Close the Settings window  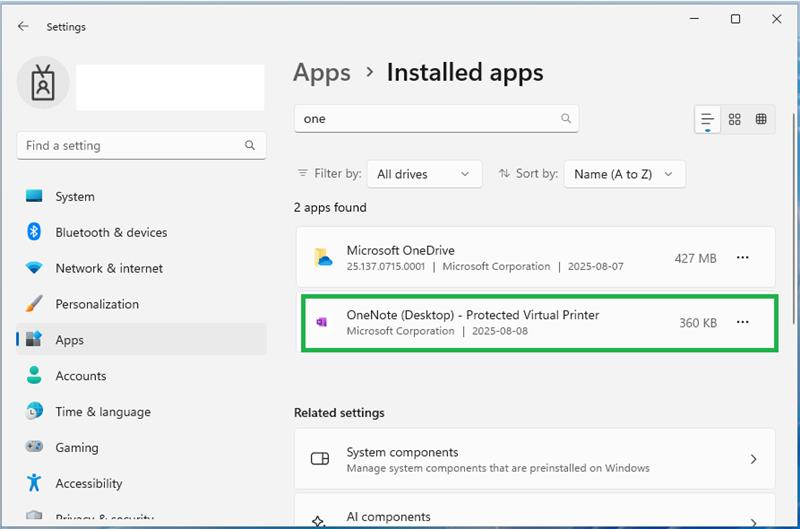777,19
